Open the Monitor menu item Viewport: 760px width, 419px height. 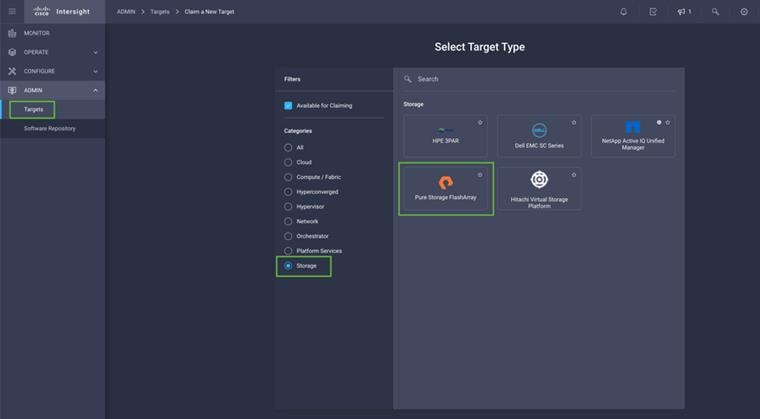52,33
